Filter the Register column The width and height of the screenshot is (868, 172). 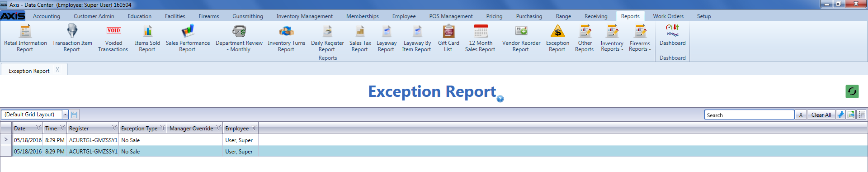click(114, 128)
